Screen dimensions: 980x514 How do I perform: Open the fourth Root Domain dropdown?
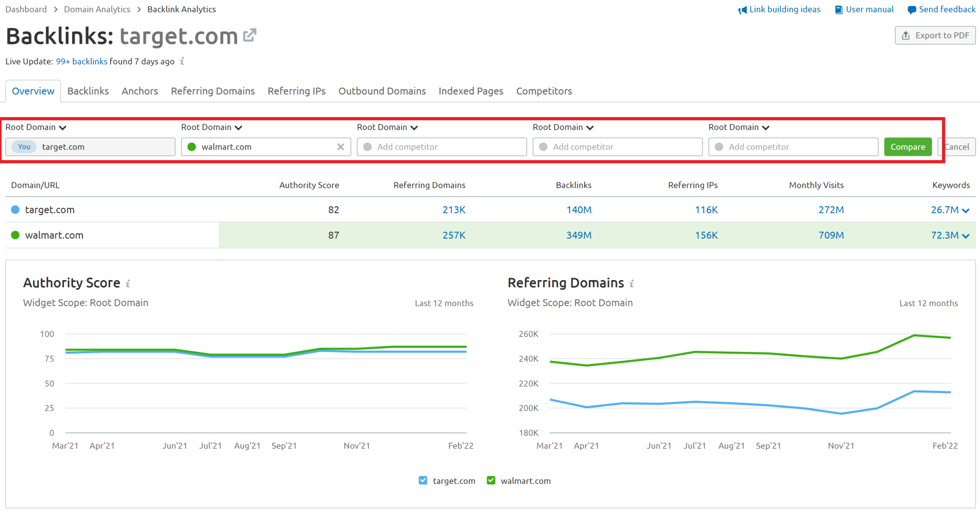coord(563,127)
